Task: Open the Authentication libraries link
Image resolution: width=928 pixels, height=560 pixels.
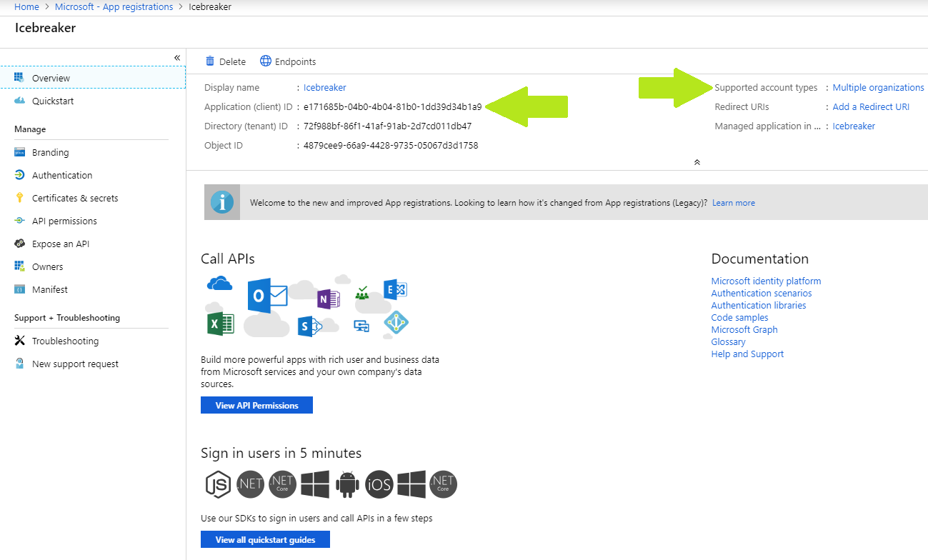Action: [759, 305]
